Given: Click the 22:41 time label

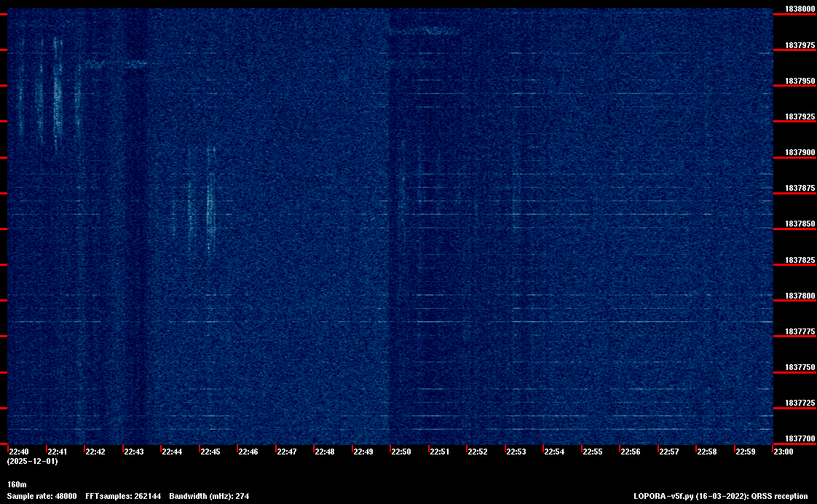Looking at the screenshot, I should pyautogui.click(x=58, y=452).
